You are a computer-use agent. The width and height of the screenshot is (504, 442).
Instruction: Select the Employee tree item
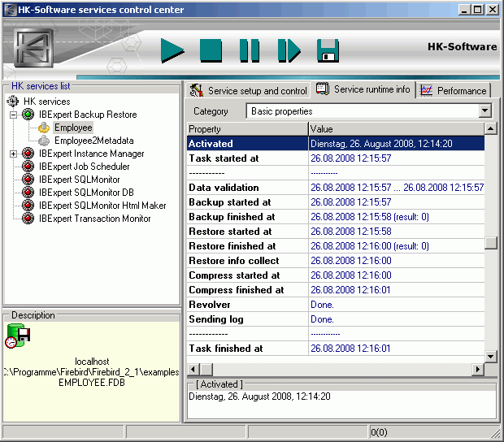point(73,128)
